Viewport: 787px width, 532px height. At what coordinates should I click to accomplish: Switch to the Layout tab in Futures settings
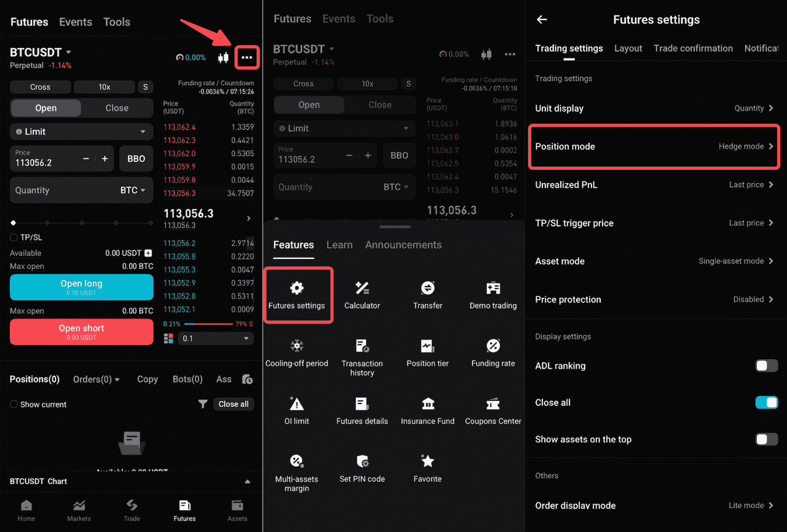coord(628,48)
